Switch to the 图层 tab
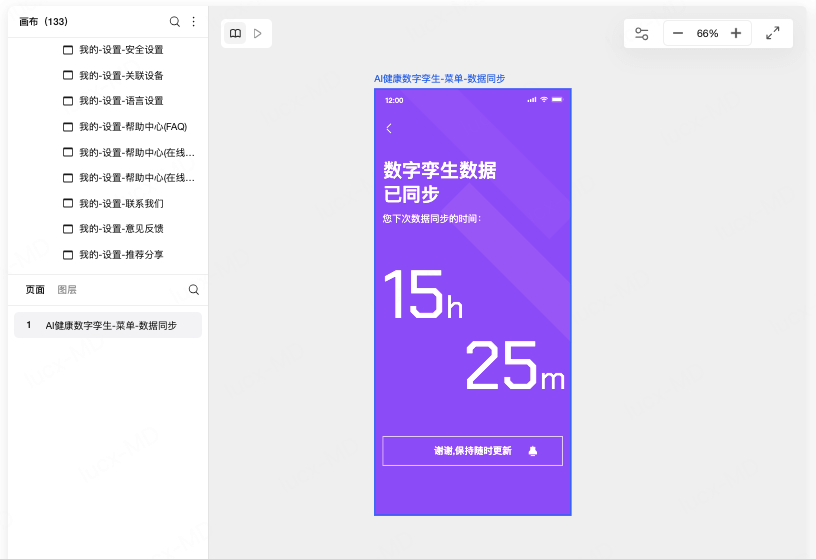 click(x=67, y=290)
